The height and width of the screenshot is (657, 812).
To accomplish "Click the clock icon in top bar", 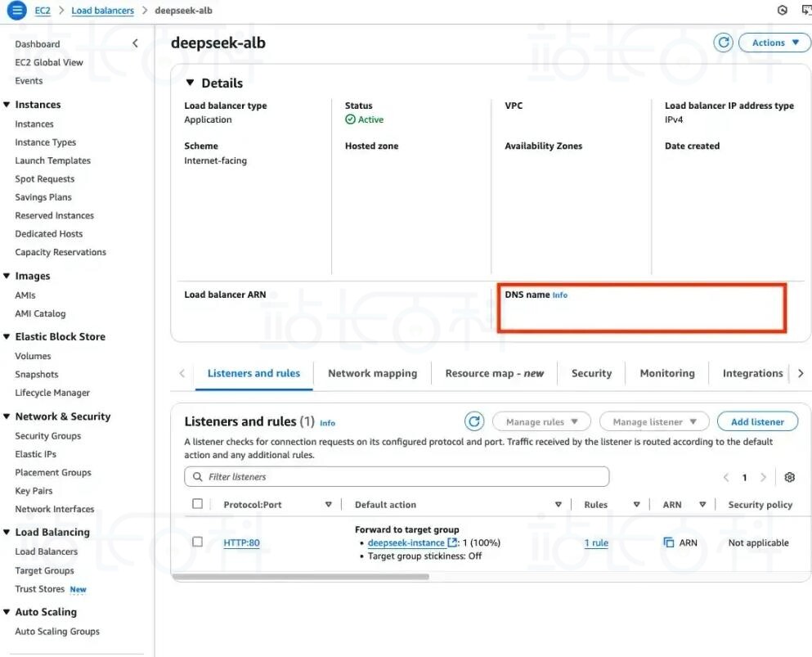I will [782, 11].
